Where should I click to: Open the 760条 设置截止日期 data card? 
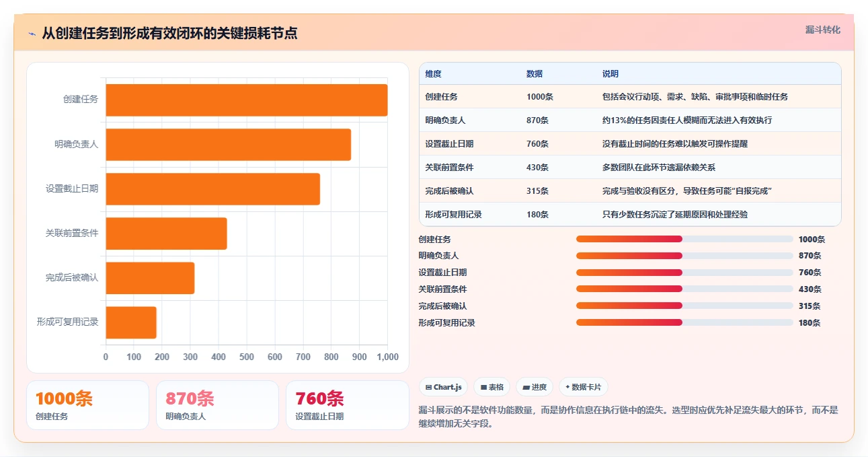348,405
